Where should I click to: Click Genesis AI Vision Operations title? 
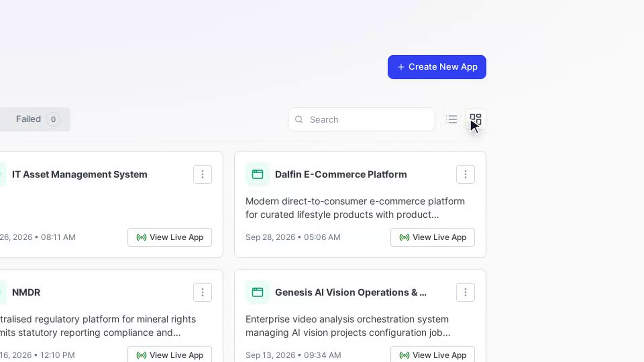351,292
